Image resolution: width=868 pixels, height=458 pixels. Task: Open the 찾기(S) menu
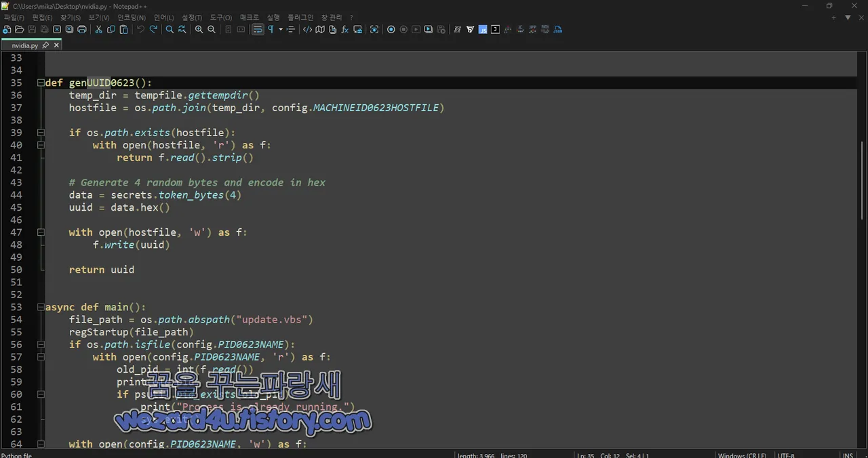click(70, 17)
